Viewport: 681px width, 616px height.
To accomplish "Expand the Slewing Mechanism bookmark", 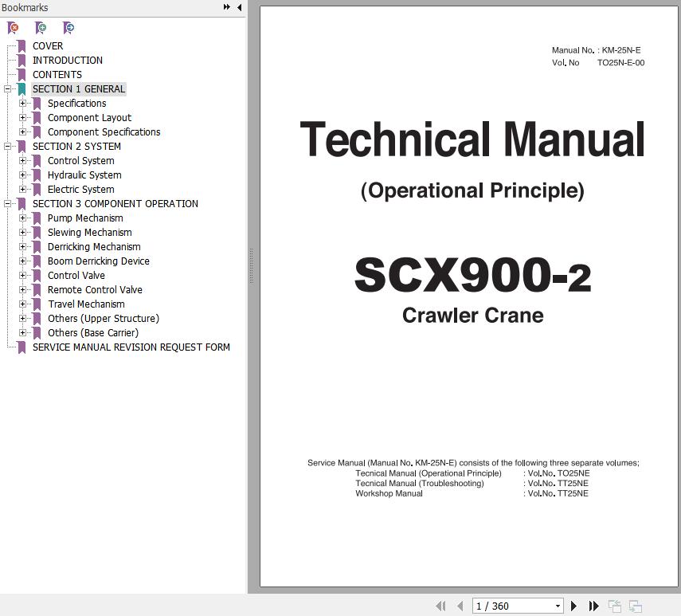I will point(22,233).
